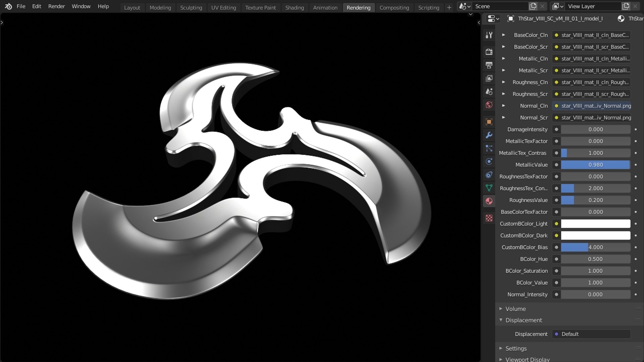Expand the Normal_Scr input
The image size is (644, 362).
[x=503, y=117]
